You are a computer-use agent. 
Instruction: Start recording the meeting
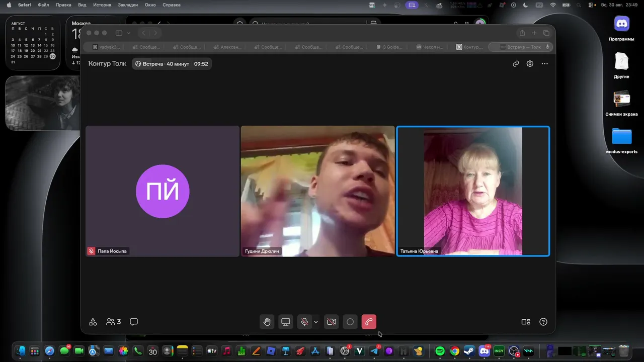pyautogui.click(x=350, y=322)
